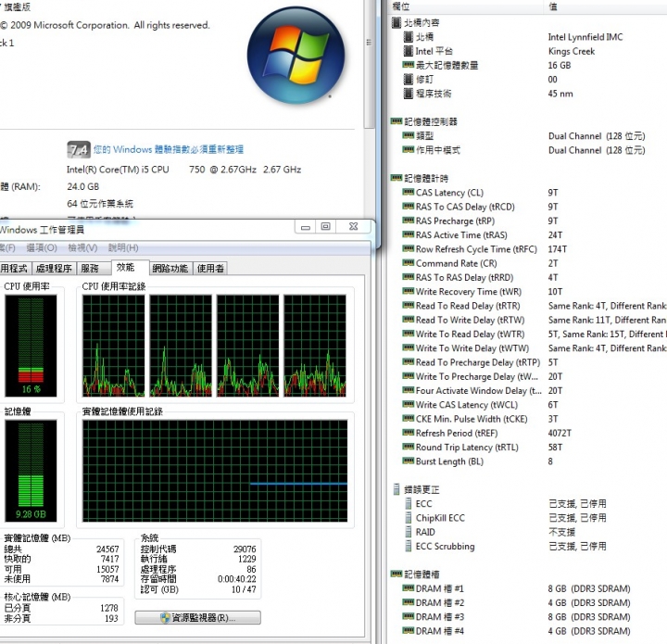Select the Write CAS Latency (tWCL) row
Screen dimensions: 667x644
click(x=527, y=405)
